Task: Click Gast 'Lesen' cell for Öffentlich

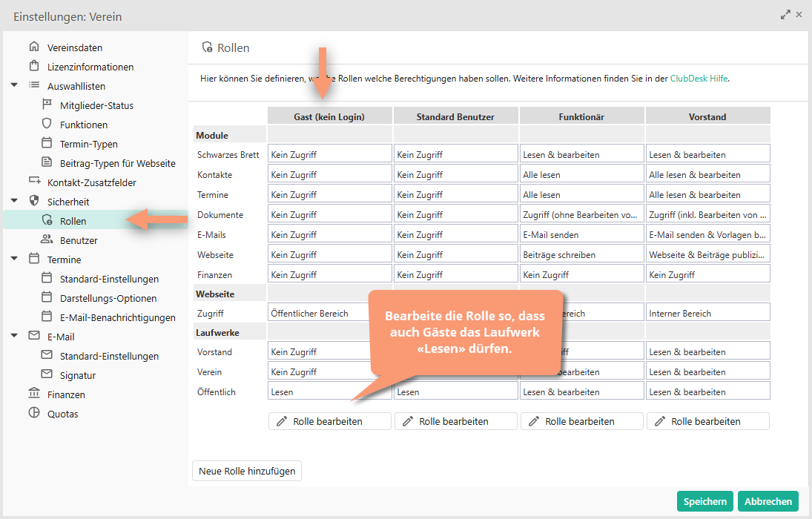Action: [x=329, y=392]
